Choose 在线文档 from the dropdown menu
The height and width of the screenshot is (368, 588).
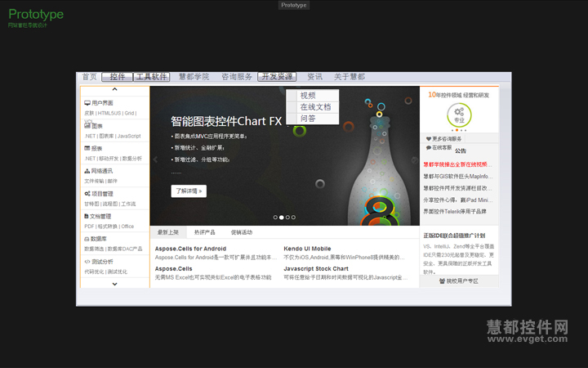point(312,107)
